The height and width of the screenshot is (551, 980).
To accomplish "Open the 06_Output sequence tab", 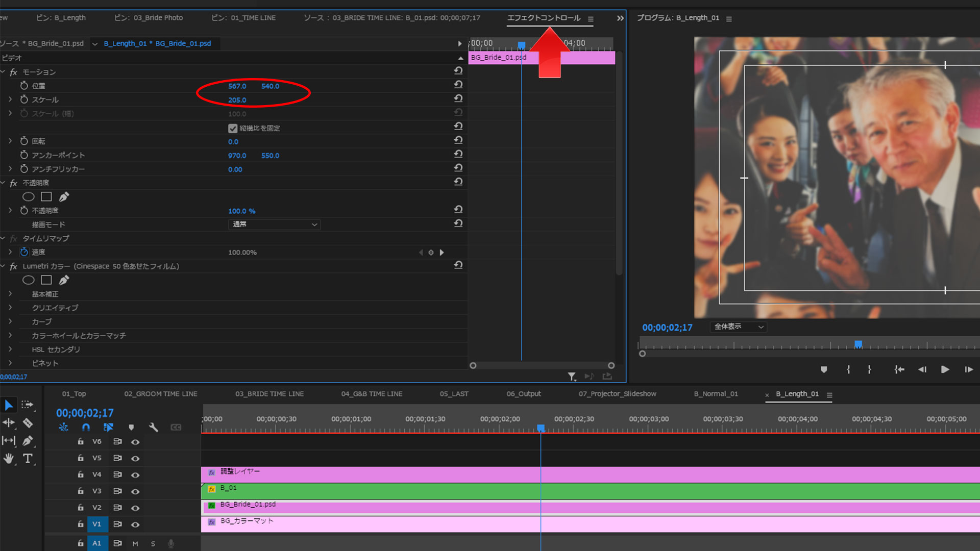I will [524, 394].
